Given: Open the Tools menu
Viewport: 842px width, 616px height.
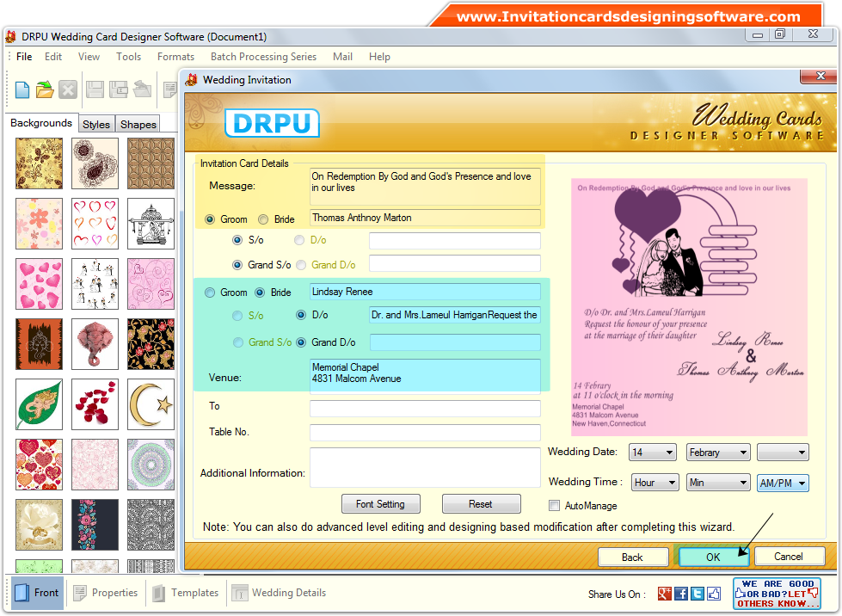Looking at the screenshot, I should click(128, 57).
